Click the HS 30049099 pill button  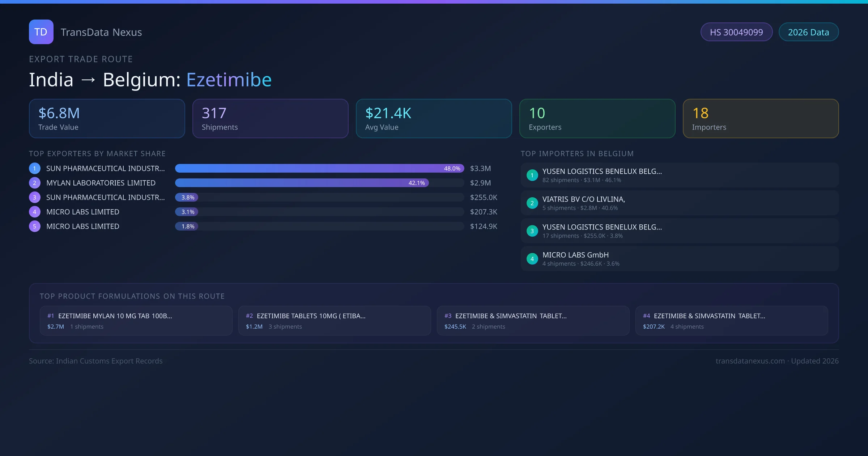pyautogui.click(x=736, y=32)
